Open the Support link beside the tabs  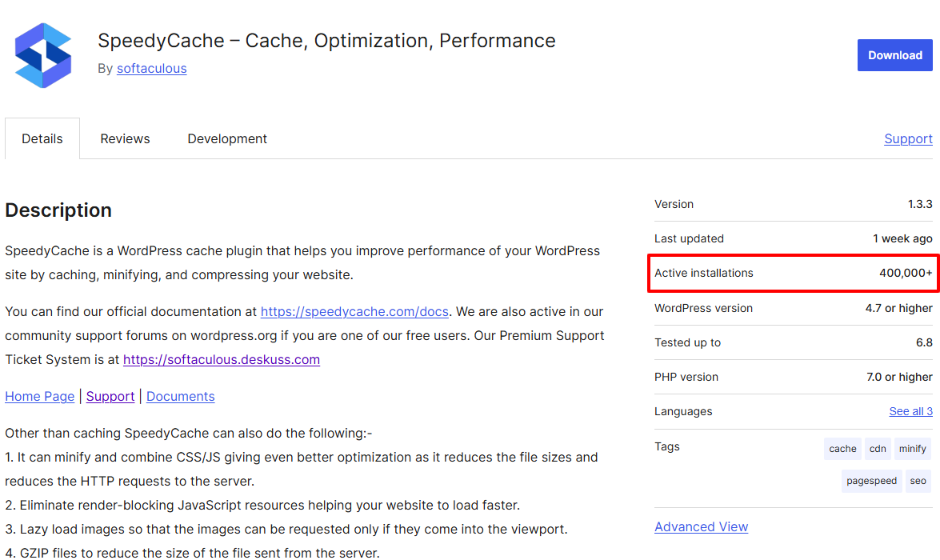point(908,138)
